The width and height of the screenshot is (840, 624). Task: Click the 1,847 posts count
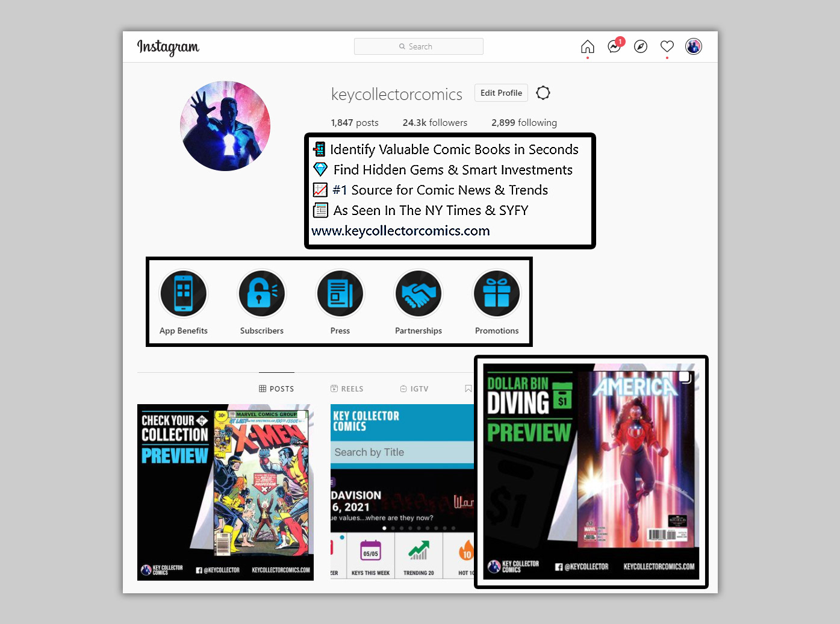coord(355,122)
